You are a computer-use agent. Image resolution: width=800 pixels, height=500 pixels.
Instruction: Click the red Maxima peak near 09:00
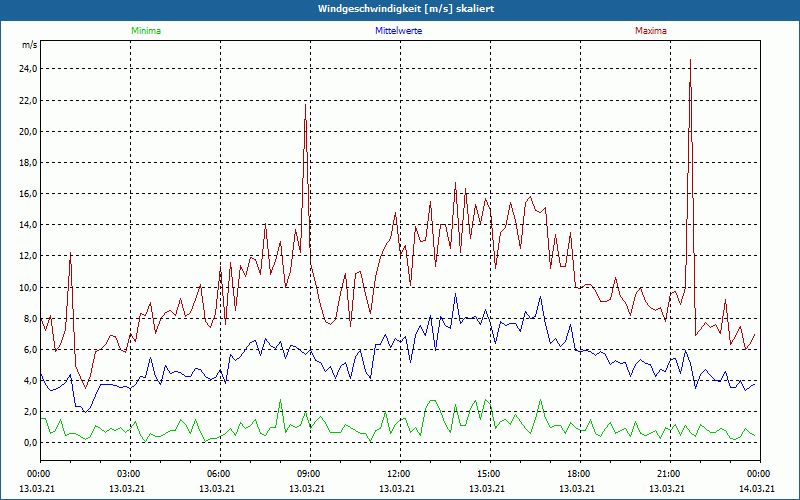pos(306,105)
